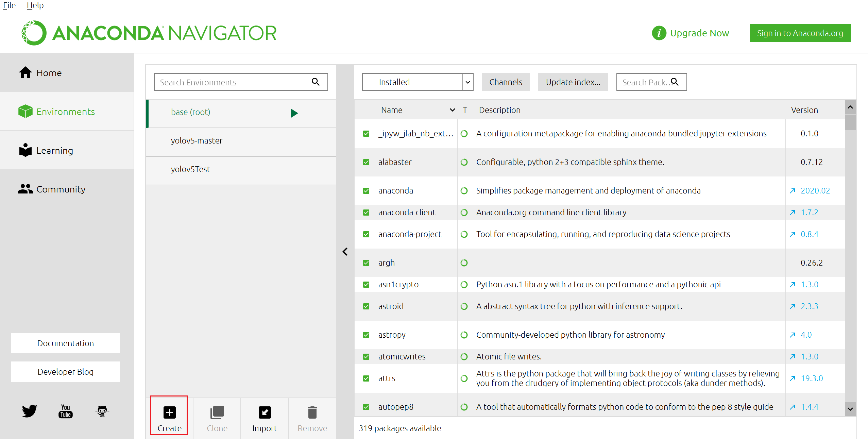The image size is (868, 439).
Task: Toggle the anaconda package checkbox
Action: click(x=366, y=191)
